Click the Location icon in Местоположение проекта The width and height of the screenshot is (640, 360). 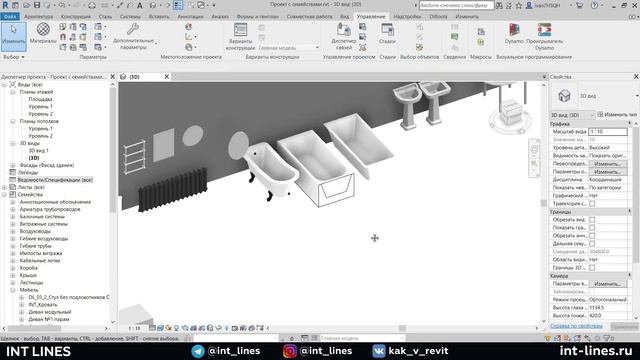pos(188,27)
